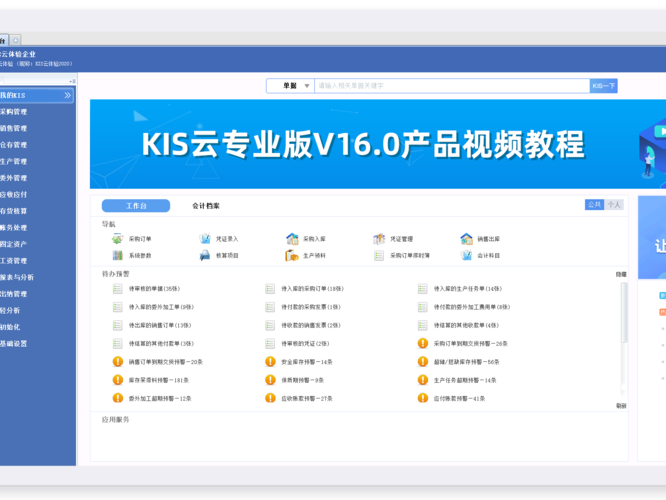The image size is (666, 500).
Task: Open the 核算项目 navigation icon
Action: pyautogui.click(x=205, y=255)
